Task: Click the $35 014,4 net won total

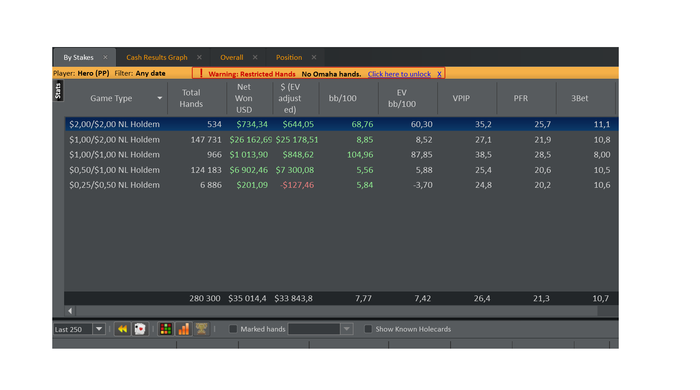Action: click(x=247, y=299)
